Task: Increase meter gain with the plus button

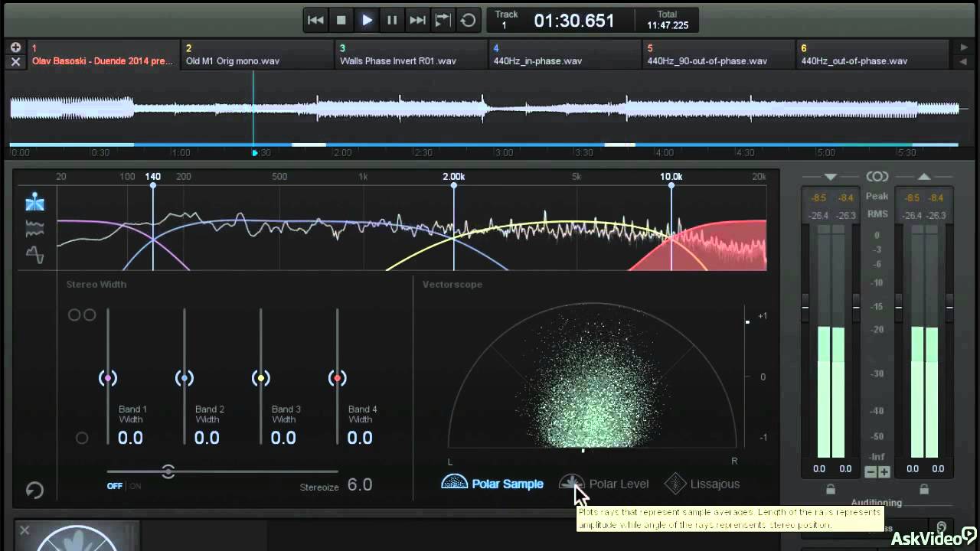Action: 884,472
